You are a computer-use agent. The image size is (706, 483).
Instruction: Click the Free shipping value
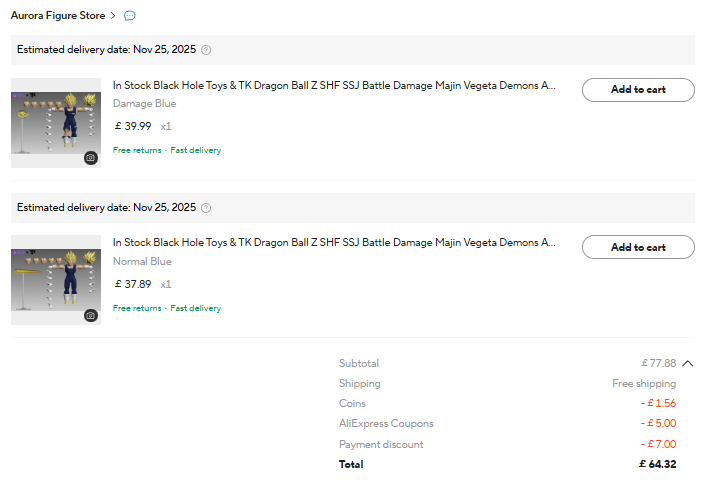(644, 384)
